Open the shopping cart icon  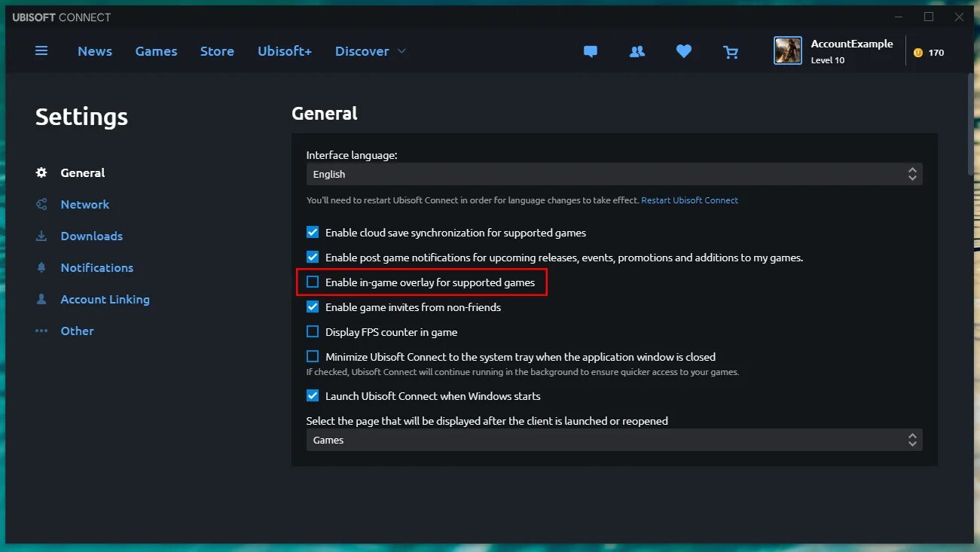(x=731, y=52)
